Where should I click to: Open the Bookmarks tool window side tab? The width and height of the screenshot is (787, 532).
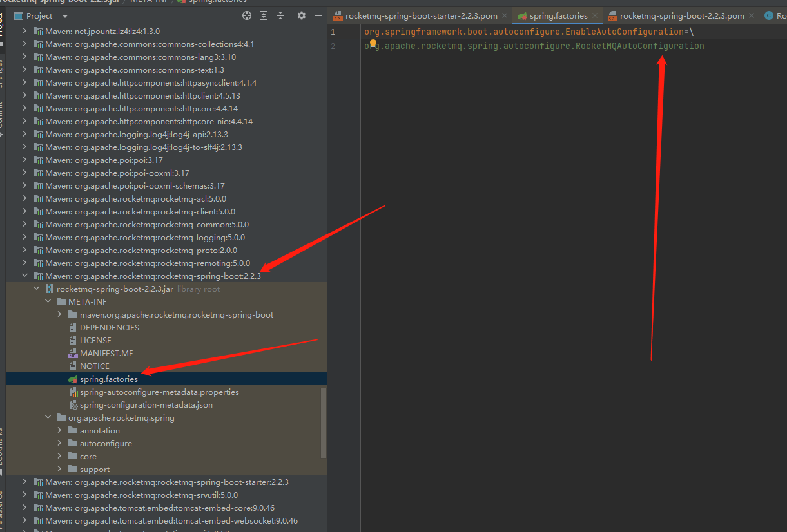[2, 451]
